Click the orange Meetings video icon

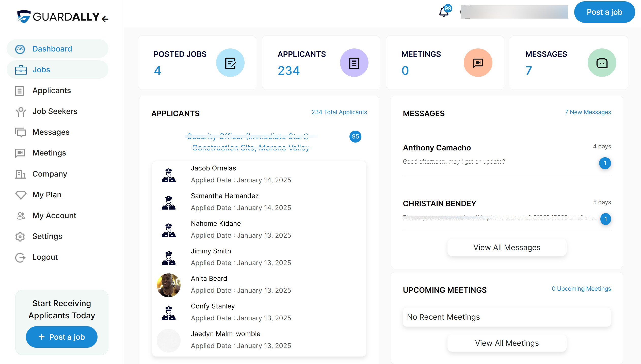tap(478, 63)
